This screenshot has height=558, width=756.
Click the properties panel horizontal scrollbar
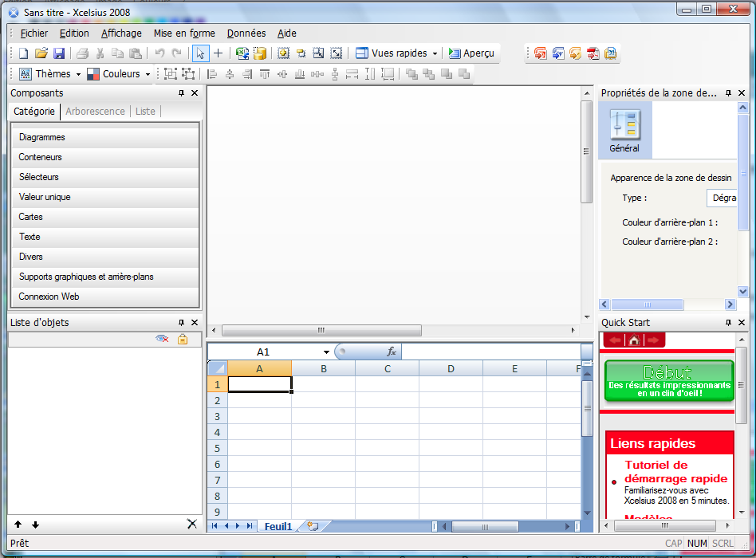[x=648, y=305]
